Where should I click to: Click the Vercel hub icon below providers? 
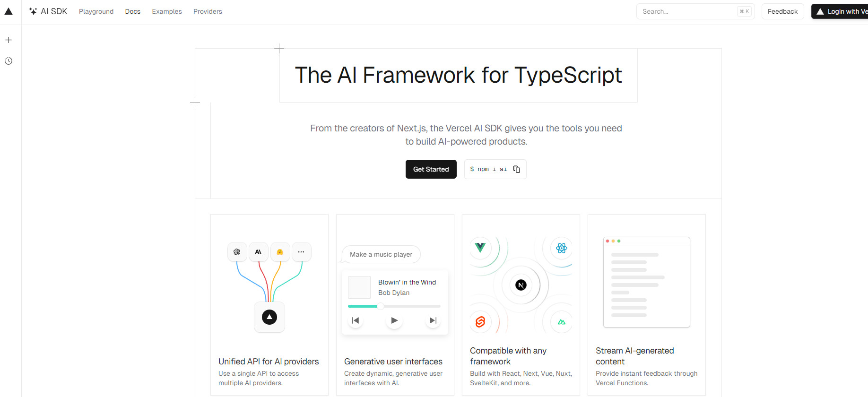coord(269,317)
